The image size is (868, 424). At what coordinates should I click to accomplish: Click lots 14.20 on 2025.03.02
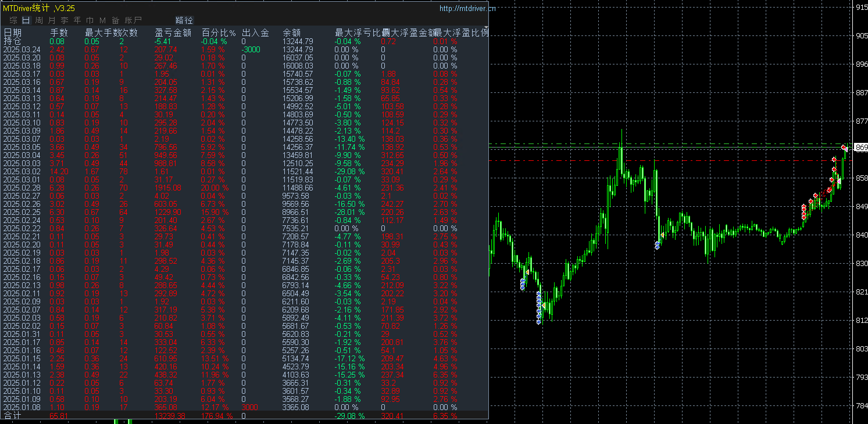point(59,171)
